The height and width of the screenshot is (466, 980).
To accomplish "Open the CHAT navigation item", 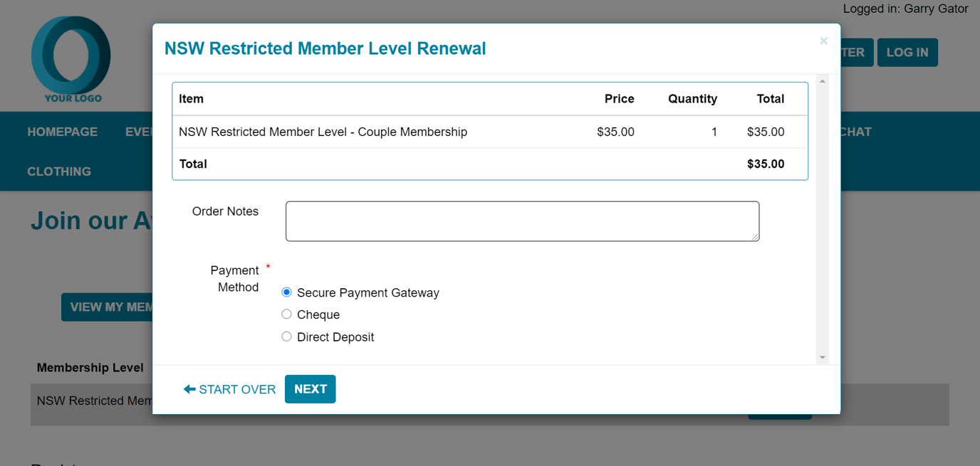I will (x=857, y=132).
